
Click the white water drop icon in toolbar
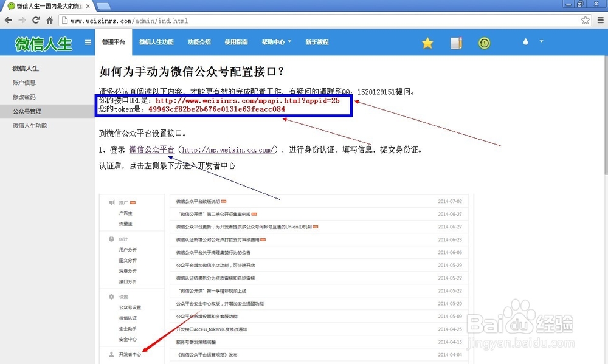click(524, 43)
